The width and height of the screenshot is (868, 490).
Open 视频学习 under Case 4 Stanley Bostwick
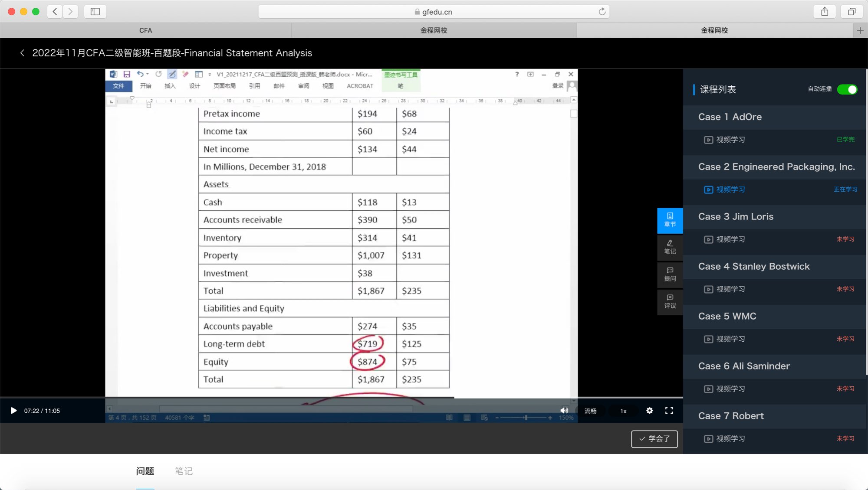point(730,290)
